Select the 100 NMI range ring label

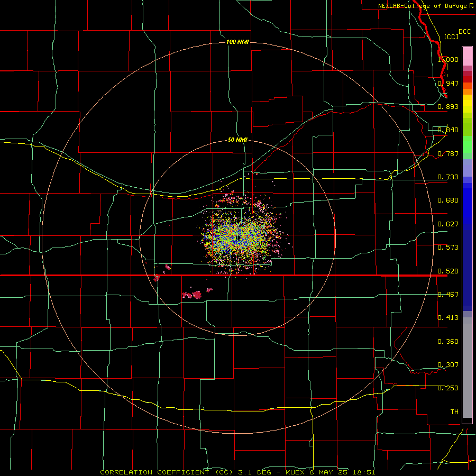pos(237,42)
